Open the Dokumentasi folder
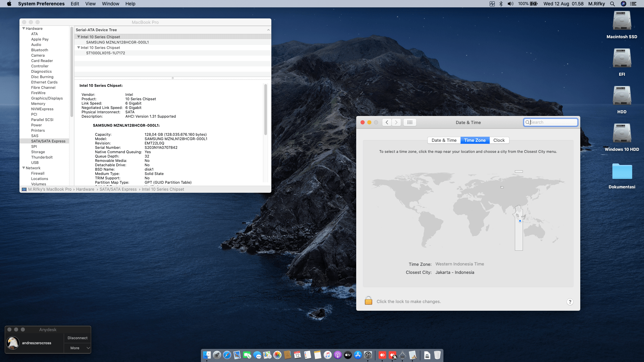644x362 pixels. [x=622, y=172]
